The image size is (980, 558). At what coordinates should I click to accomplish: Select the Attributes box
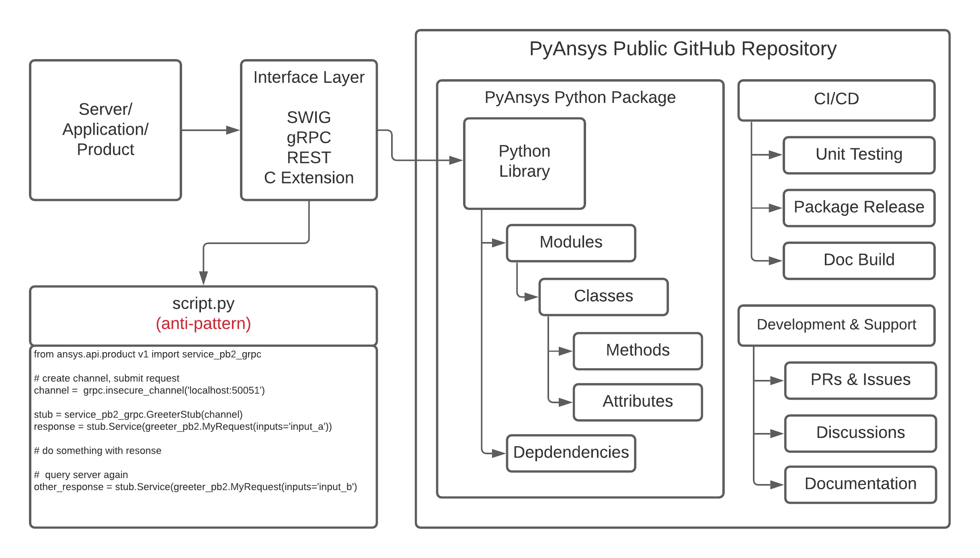tap(638, 402)
